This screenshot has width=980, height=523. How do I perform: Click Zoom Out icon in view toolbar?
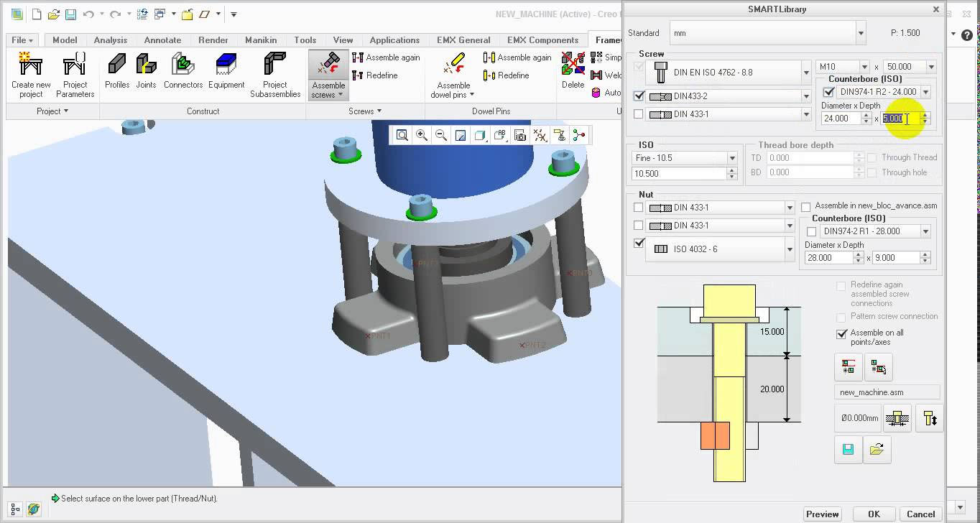[x=441, y=135]
